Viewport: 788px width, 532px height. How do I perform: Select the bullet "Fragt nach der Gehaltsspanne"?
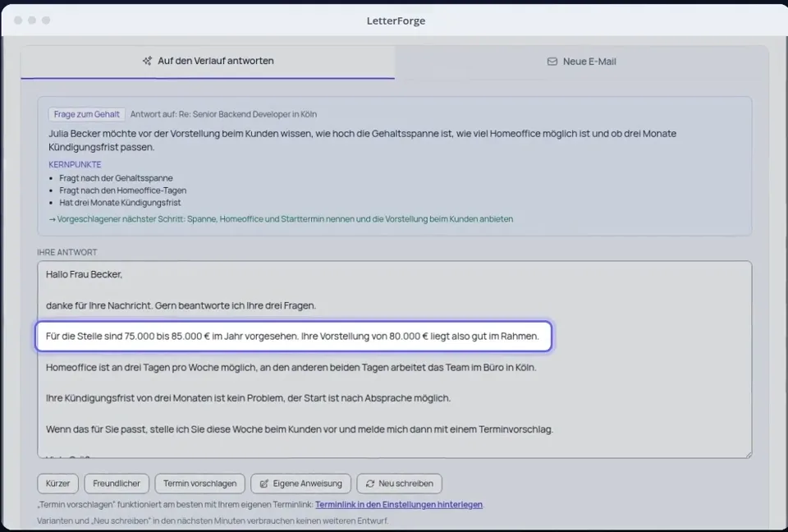pos(116,178)
